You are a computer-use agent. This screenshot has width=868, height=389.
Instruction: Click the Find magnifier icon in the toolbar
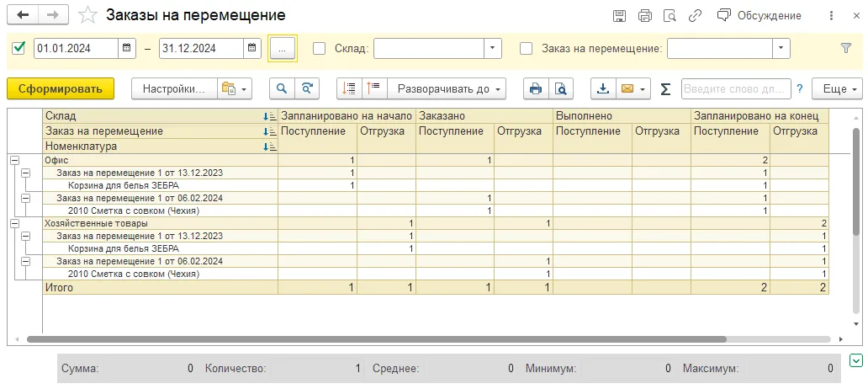(x=282, y=88)
